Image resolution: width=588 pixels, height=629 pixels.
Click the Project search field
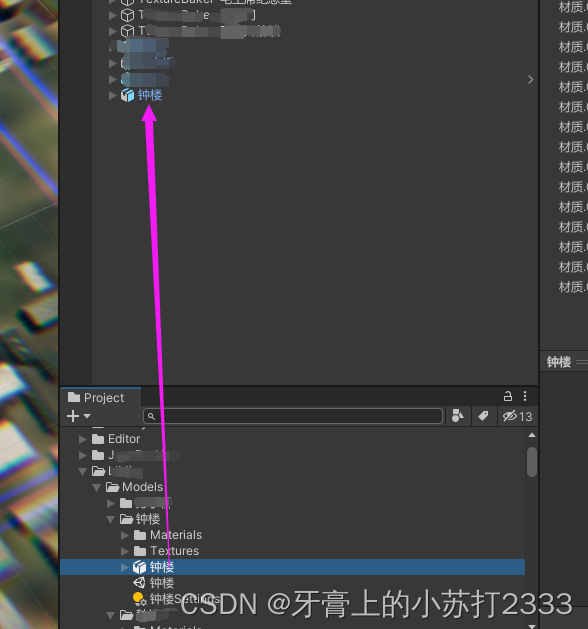(x=293, y=416)
